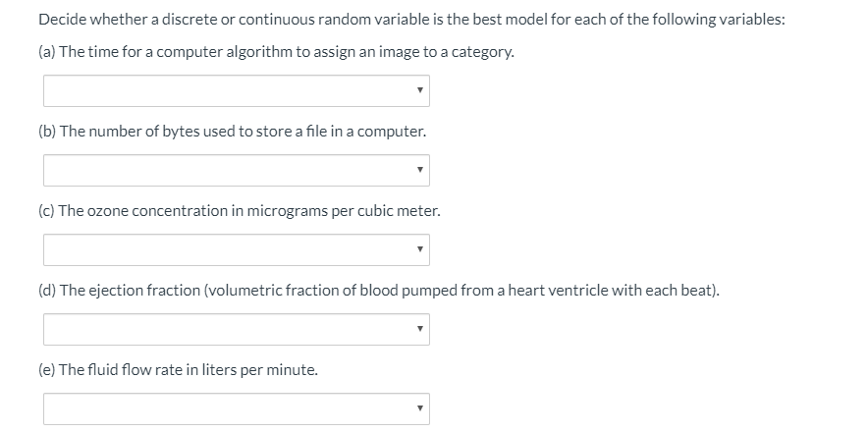Screen dimensions: 868x433
Task: Open the fluid flow rate answer dropdown
Action: click(x=236, y=408)
